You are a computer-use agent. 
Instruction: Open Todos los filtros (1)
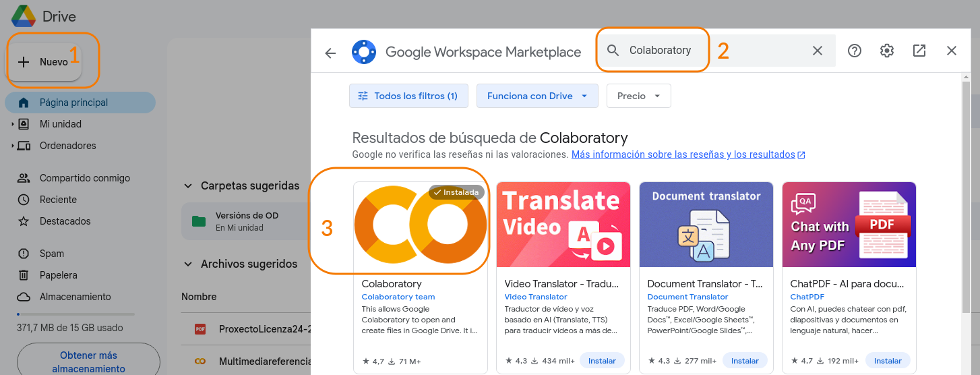(x=408, y=96)
